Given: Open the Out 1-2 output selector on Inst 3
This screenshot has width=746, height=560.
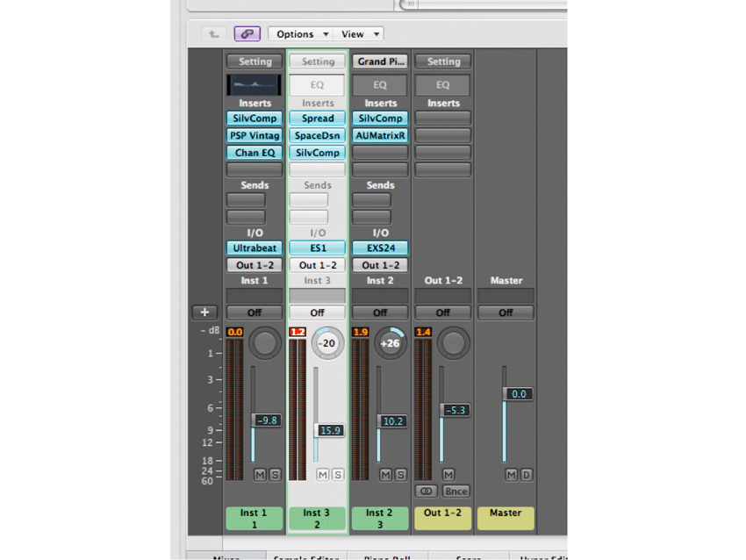Looking at the screenshot, I should 318,265.
